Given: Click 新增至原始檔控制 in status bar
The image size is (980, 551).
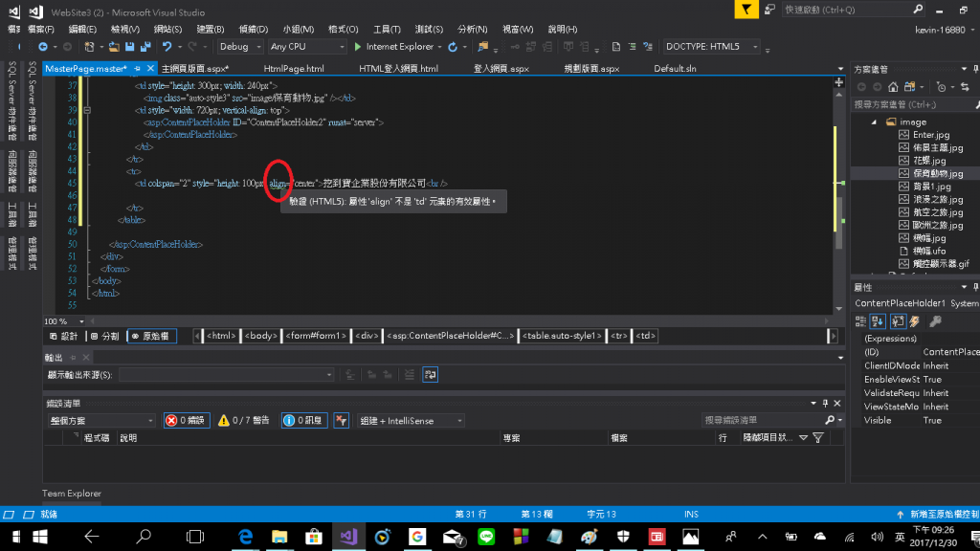Looking at the screenshot, I should (x=944, y=515).
